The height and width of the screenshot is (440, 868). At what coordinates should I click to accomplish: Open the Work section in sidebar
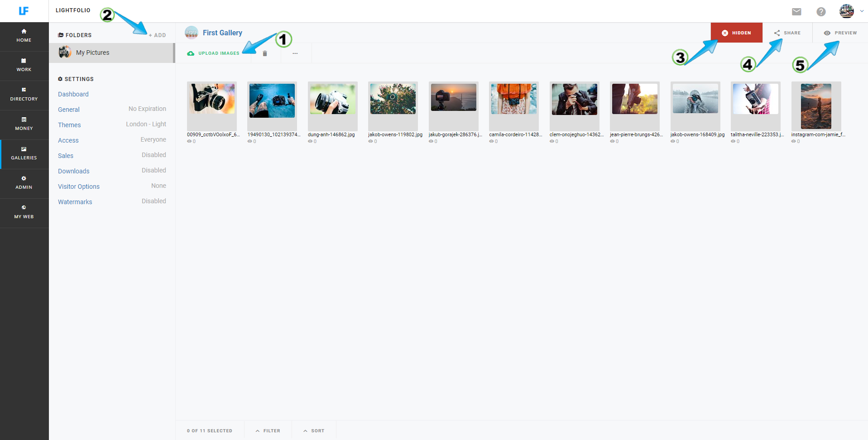pyautogui.click(x=24, y=66)
